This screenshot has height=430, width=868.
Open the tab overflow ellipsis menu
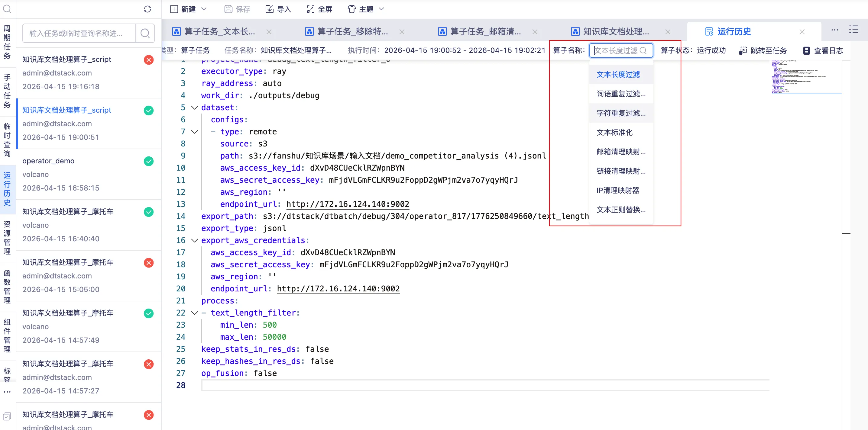click(835, 30)
